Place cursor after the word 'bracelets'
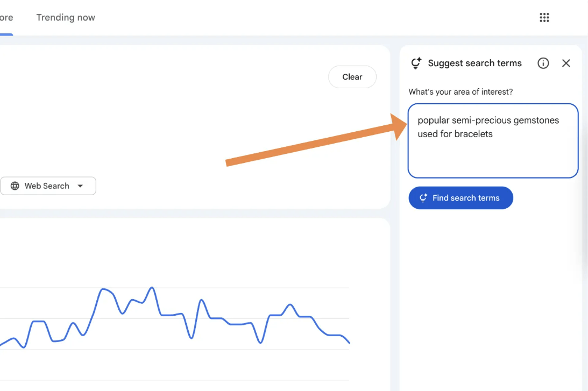This screenshot has width=588, height=391. point(493,134)
